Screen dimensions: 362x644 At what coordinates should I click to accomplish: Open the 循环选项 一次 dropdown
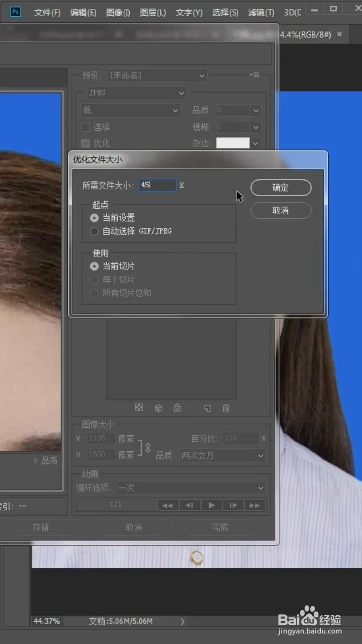(191, 488)
